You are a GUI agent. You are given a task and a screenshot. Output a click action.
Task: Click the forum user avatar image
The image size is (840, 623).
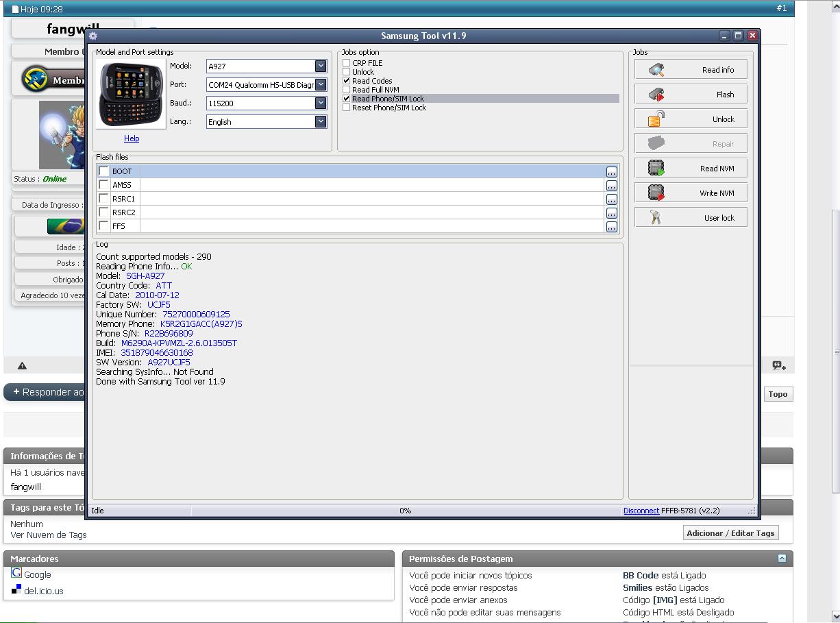pos(62,135)
